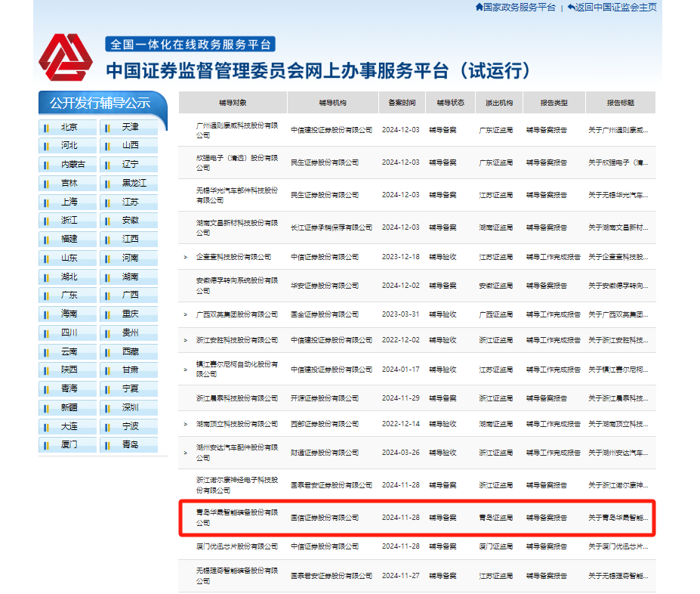Expand the 广西双英集团 row arrow
This screenshot has height=594, width=700.
(185, 315)
